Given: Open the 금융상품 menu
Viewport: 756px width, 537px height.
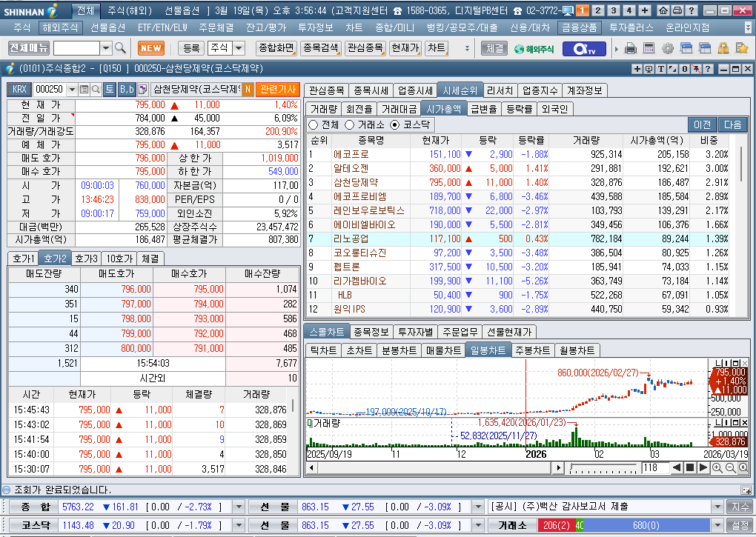Looking at the screenshot, I should 579,27.
